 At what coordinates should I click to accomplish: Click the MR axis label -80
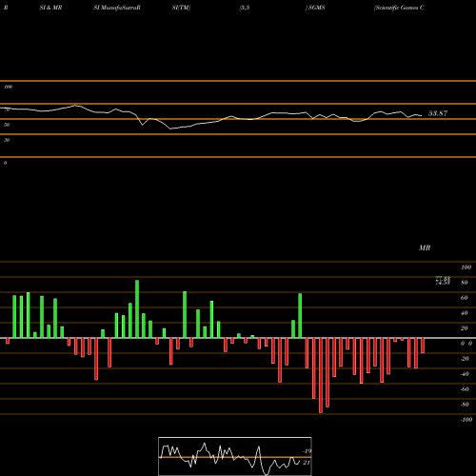tap(465, 405)
